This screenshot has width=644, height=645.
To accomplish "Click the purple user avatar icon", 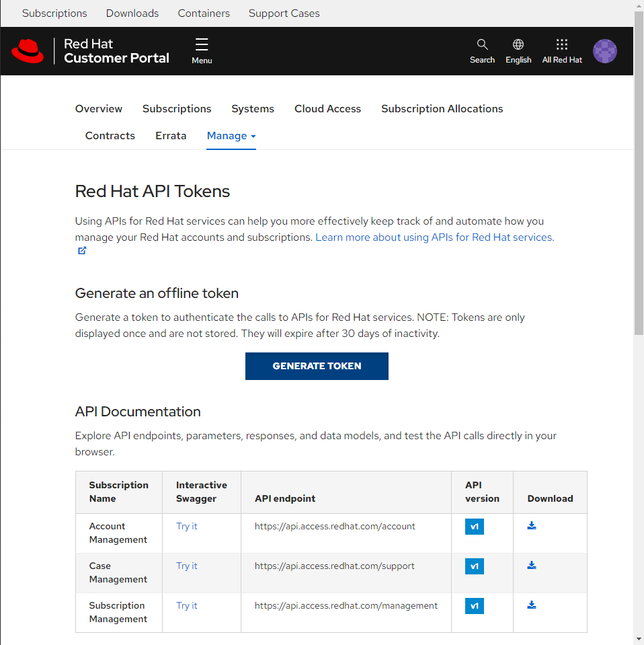I will pos(604,51).
